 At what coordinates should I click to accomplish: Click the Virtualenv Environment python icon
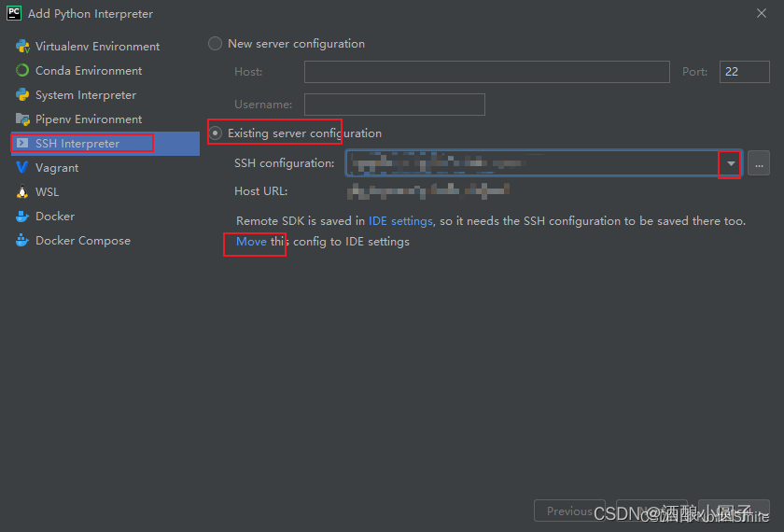(x=22, y=47)
